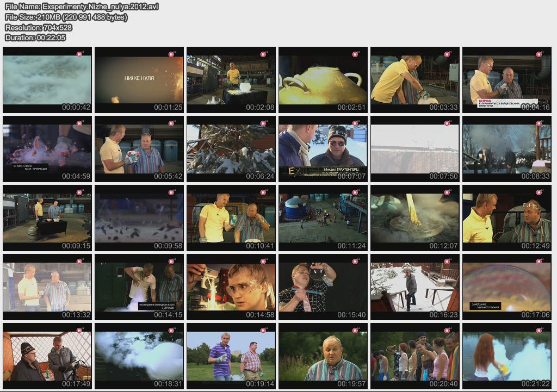Select the Михаил Трахтенгерц caption frame
Viewport: 557px width, 392px height.
pos(323,148)
